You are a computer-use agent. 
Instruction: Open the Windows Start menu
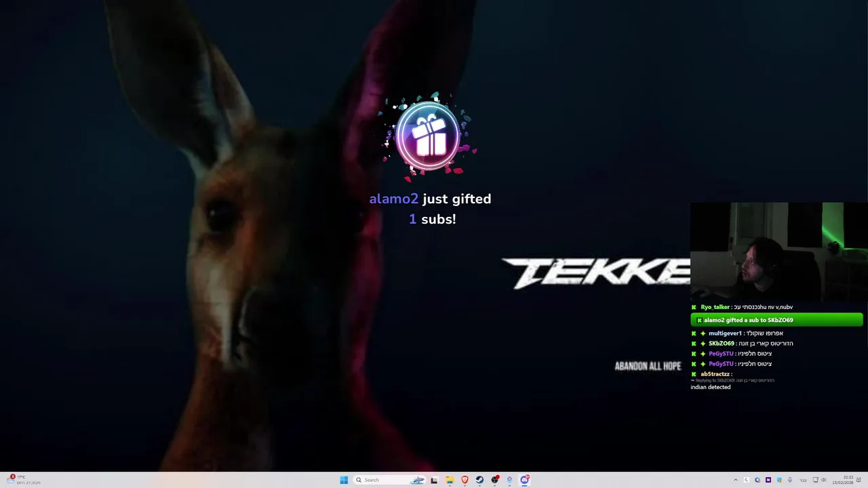344,480
